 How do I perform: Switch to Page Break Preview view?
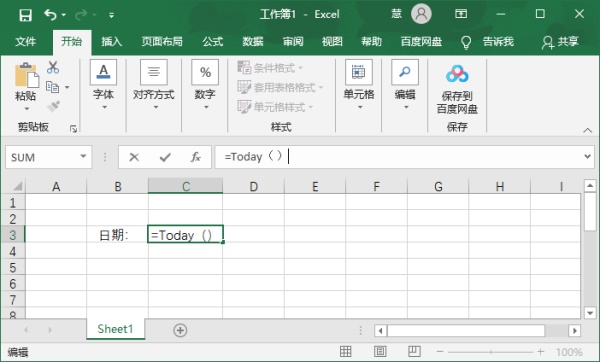pos(414,351)
